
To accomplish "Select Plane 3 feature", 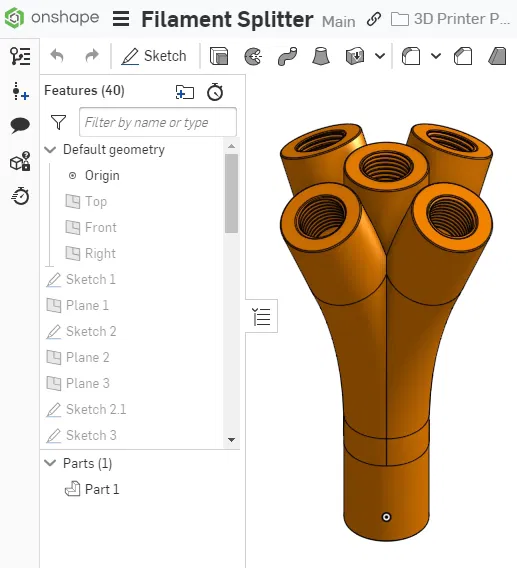I will [x=78, y=383].
